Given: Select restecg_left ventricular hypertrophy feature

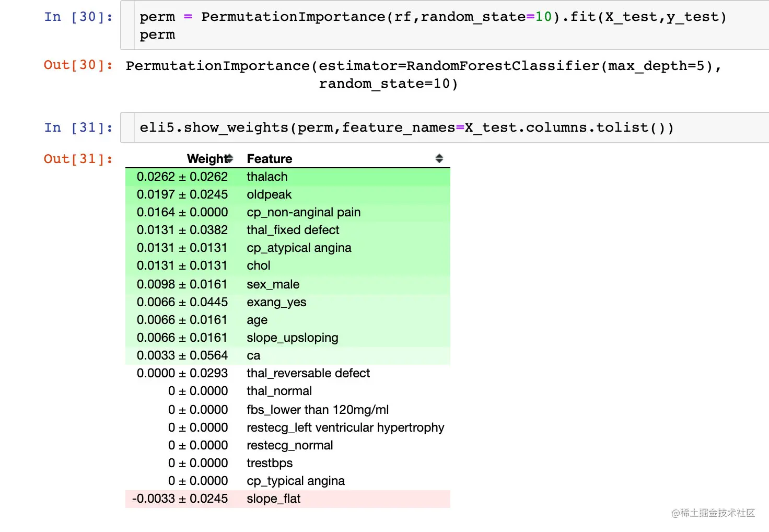Looking at the screenshot, I should (345, 427).
